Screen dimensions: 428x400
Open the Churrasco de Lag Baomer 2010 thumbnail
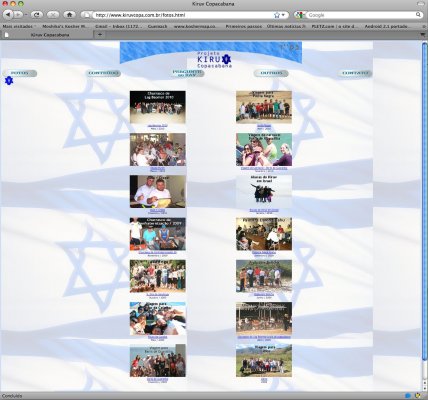tap(158, 107)
